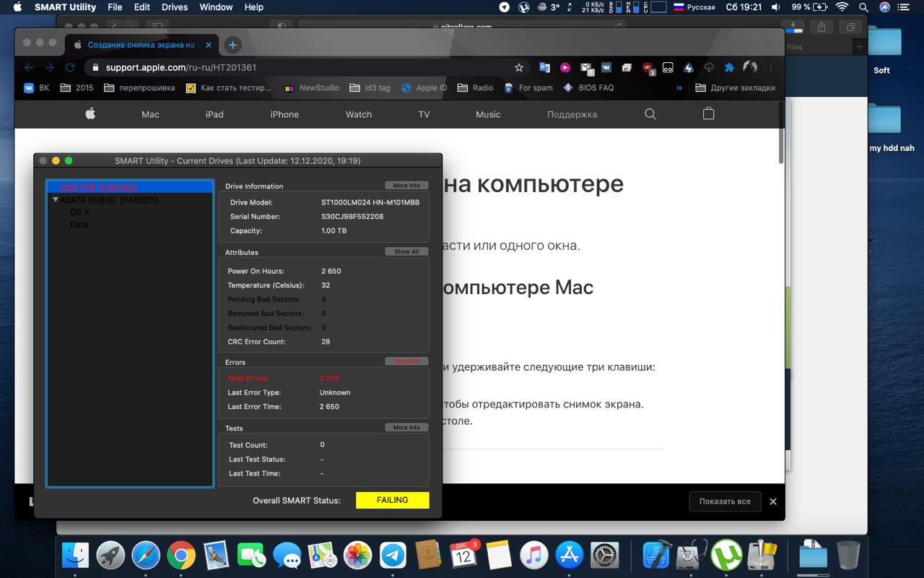Bookmark page with star icon
This screenshot has width=924, height=578.
pos(519,67)
